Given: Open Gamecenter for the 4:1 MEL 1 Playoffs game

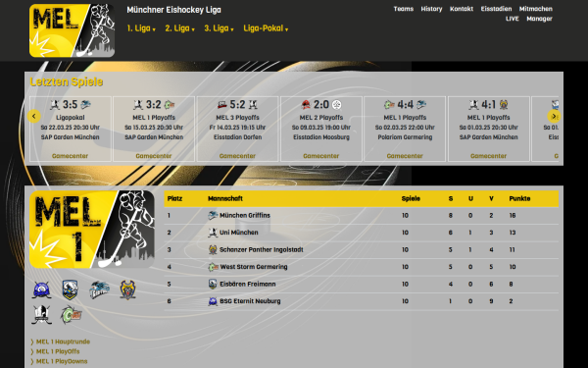Looking at the screenshot, I should pos(488,156).
